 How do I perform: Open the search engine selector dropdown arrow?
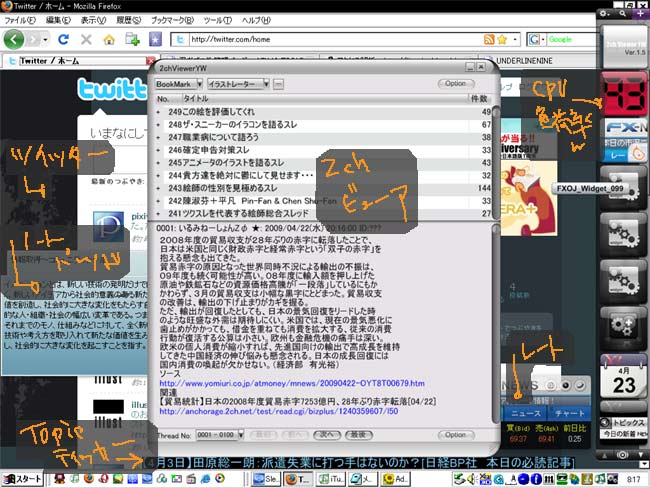tap(543, 39)
